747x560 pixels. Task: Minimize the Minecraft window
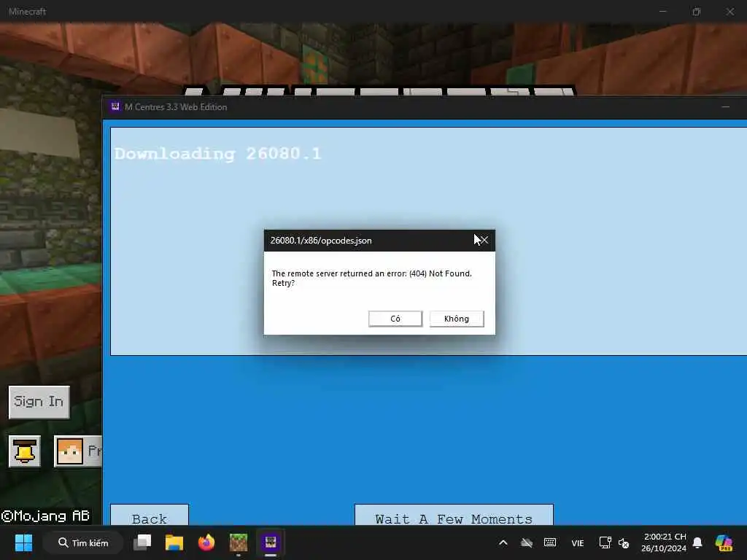click(662, 12)
